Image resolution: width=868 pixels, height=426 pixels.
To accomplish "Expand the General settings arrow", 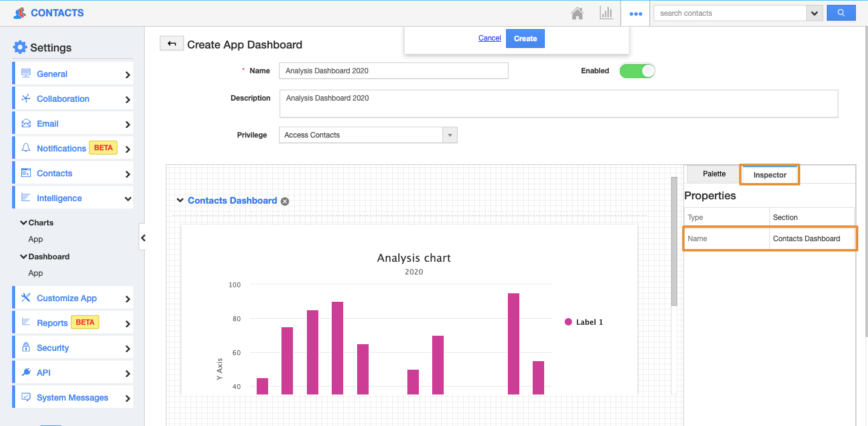I will pos(128,75).
